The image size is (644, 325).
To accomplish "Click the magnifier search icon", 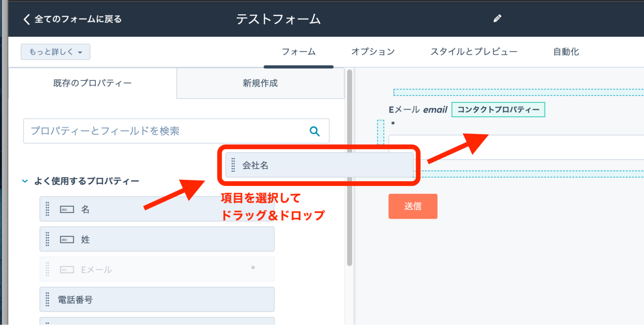I will (x=315, y=131).
